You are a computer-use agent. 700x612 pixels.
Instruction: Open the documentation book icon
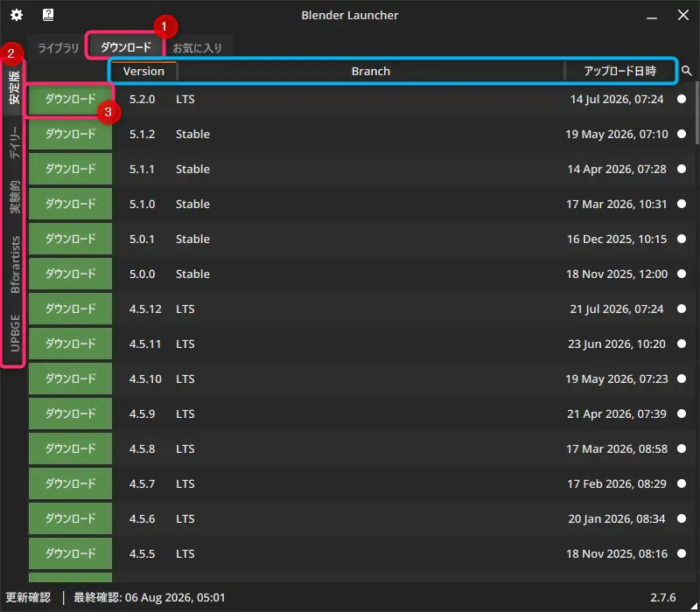click(x=48, y=15)
